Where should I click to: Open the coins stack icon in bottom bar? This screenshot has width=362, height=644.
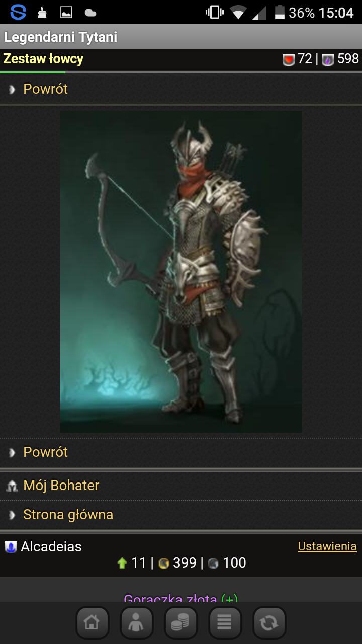click(180, 623)
